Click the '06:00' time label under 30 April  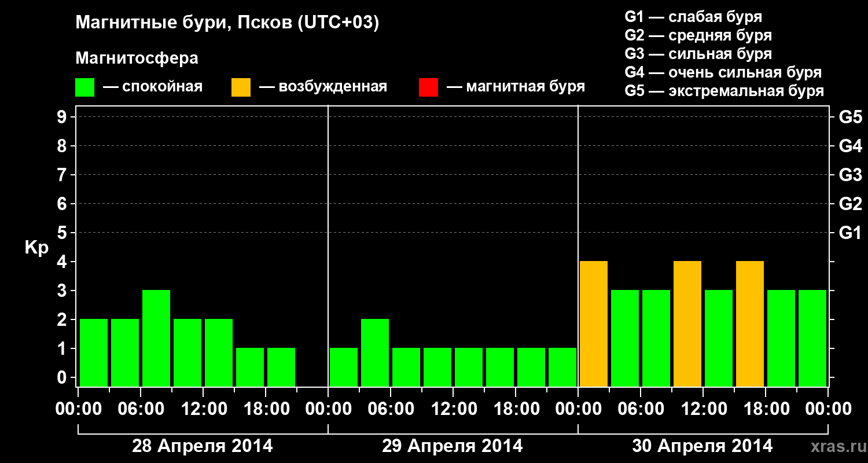coord(641,409)
